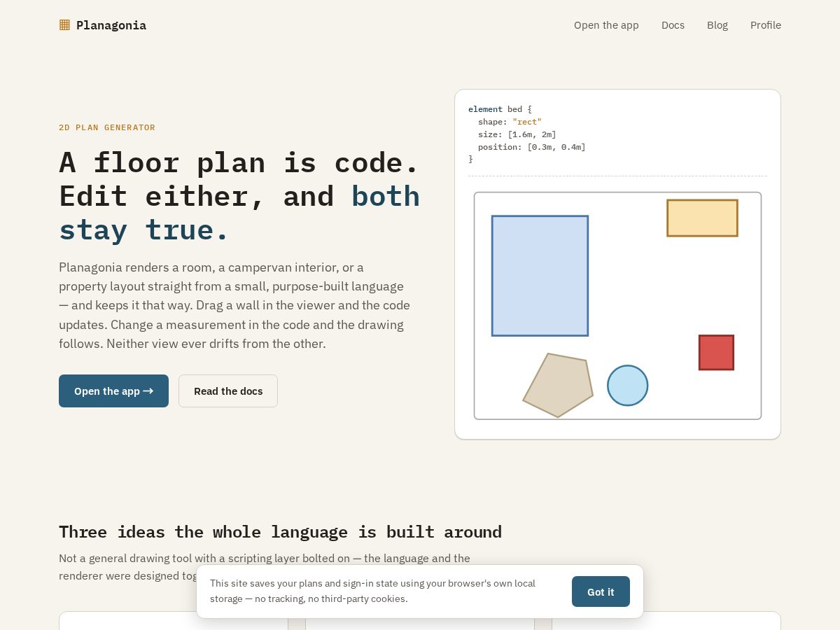Viewport: 840px width, 630px height.
Task: Click the code line shape: "rect"
Action: pos(510,122)
